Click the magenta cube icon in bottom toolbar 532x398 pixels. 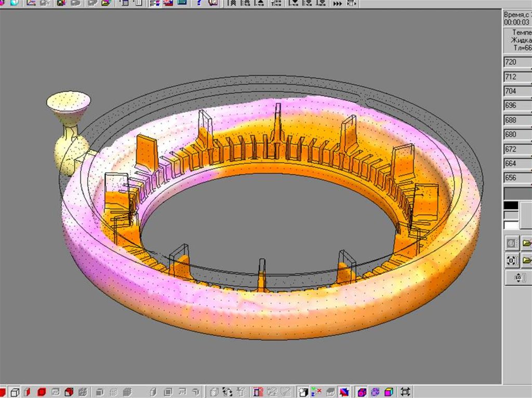click(362, 391)
